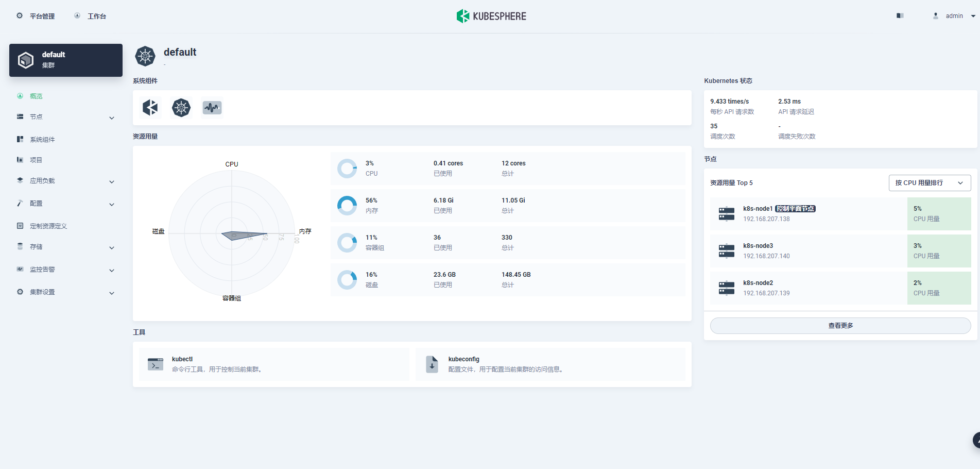Open 节点 menu item in the sidebar

click(x=36, y=117)
